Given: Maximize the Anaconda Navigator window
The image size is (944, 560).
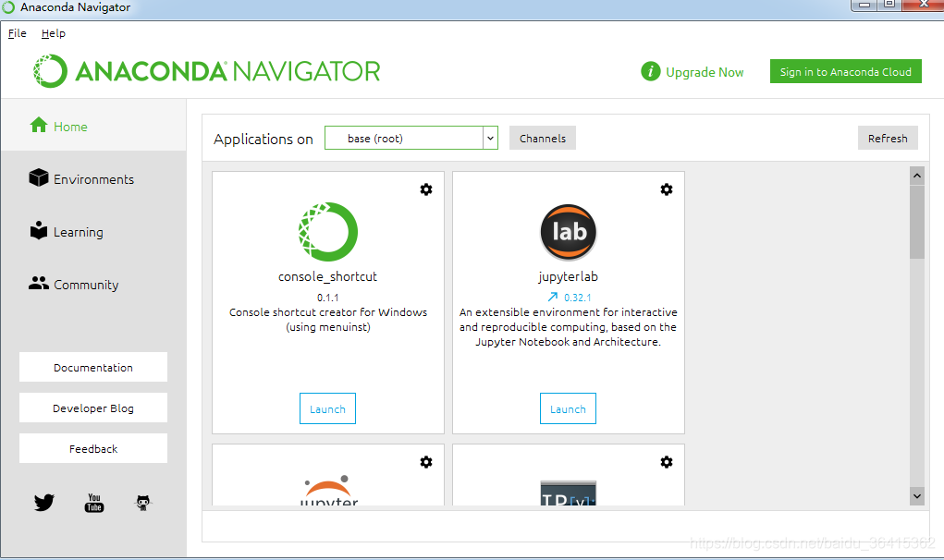Looking at the screenshot, I should 889,5.
